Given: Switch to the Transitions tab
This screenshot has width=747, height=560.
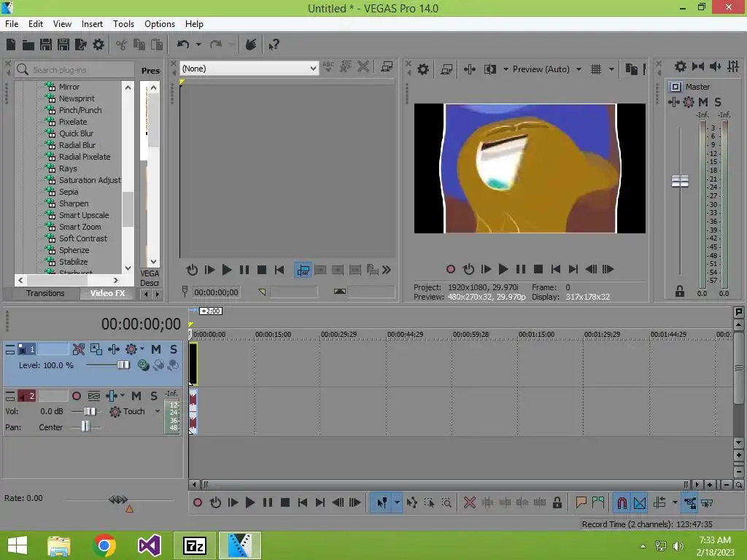Looking at the screenshot, I should [x=45, y=293].
